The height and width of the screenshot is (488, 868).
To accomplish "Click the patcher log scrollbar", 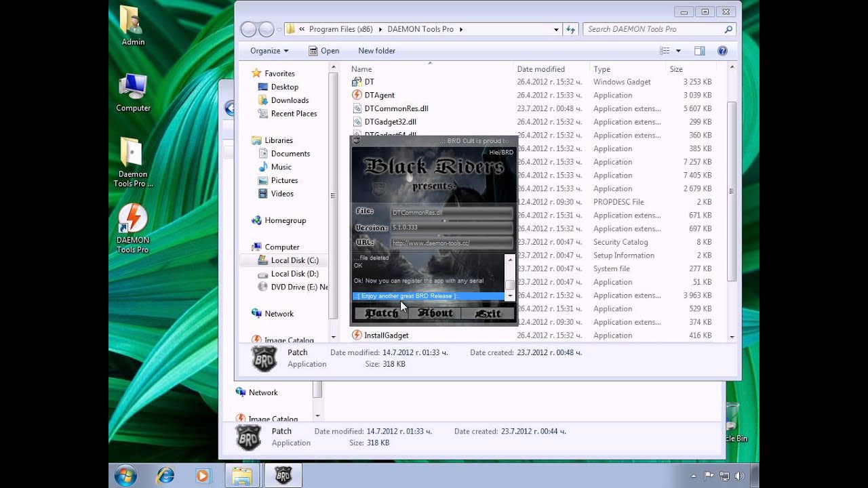I will pyautogui.click(x=510, y=277).
